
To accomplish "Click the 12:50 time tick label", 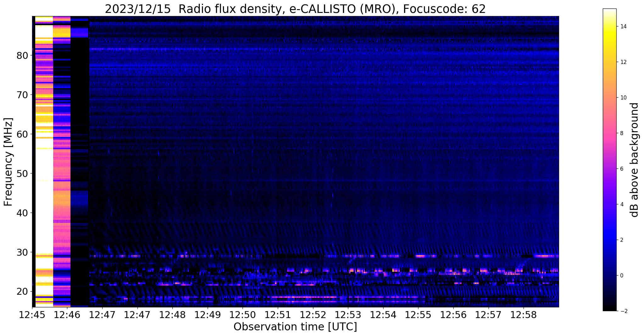I will [243, 315].
